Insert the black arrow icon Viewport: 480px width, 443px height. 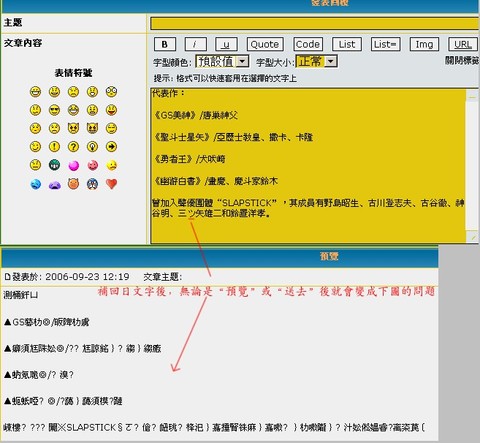point(111,147)
